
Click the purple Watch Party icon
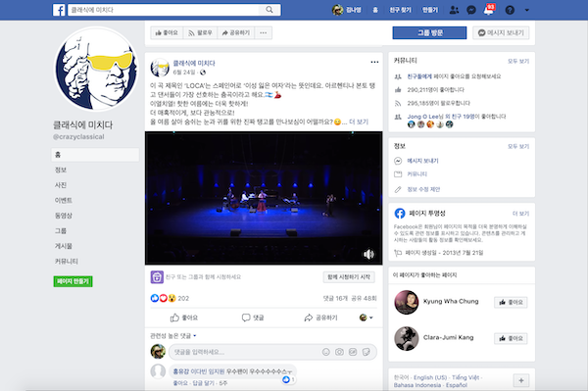(157, 277)
